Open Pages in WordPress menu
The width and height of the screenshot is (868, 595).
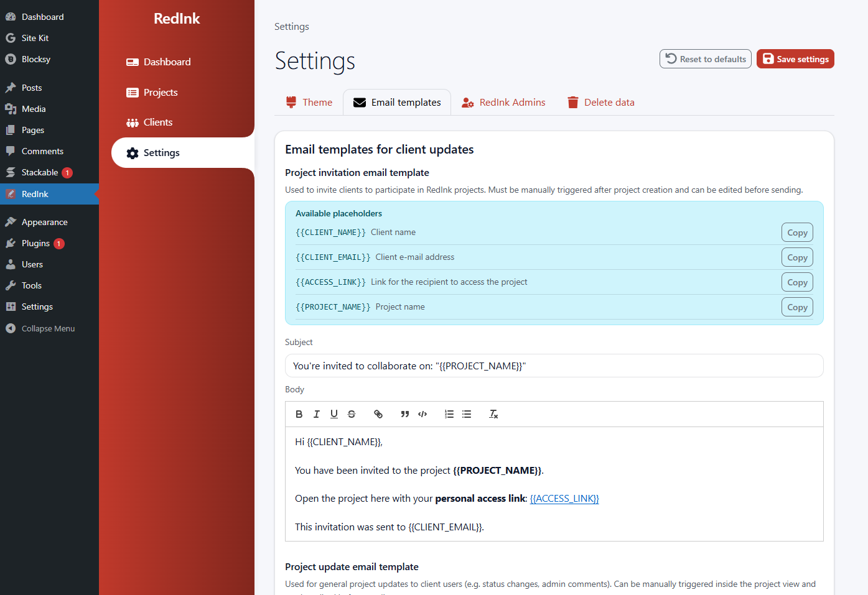[49, 130]
